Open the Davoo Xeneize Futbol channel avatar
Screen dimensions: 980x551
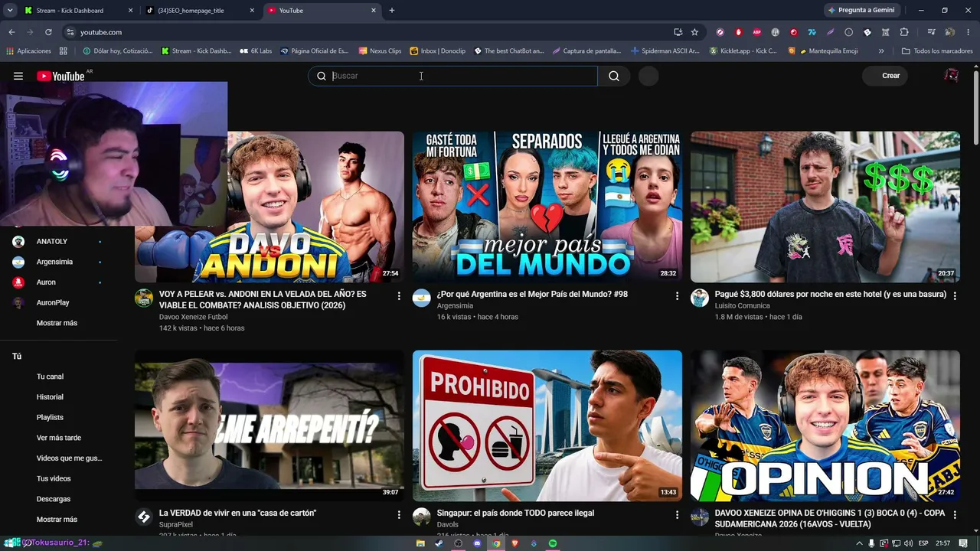[x=144, y=298]
